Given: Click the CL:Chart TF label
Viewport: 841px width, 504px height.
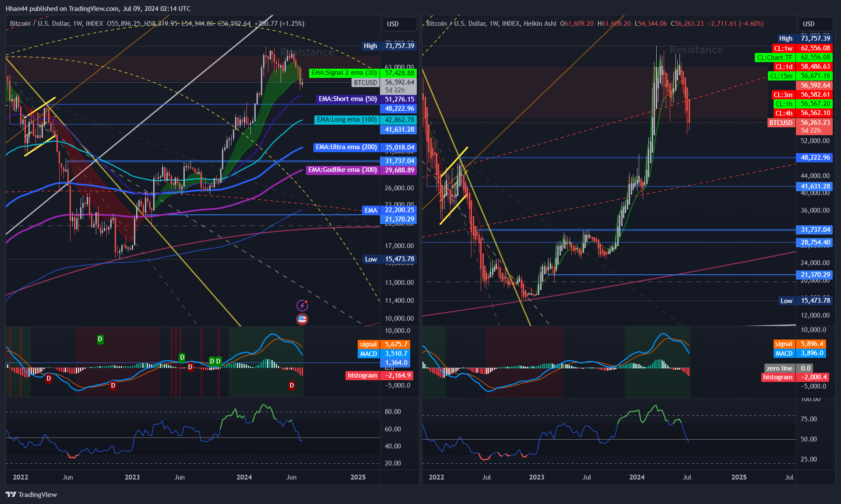Looking at the screenshot, I should point(774,58).
